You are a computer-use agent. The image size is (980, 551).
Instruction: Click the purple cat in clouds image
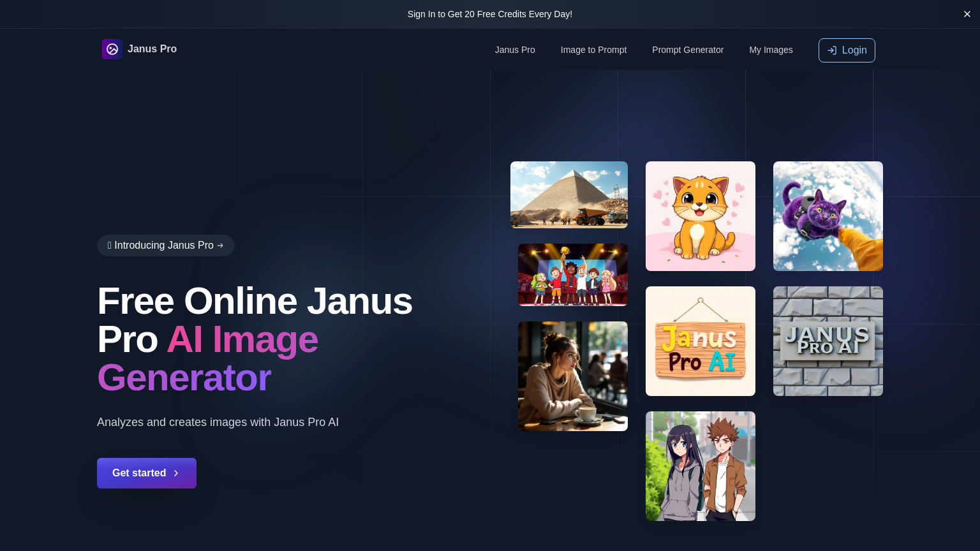(828, 216)
